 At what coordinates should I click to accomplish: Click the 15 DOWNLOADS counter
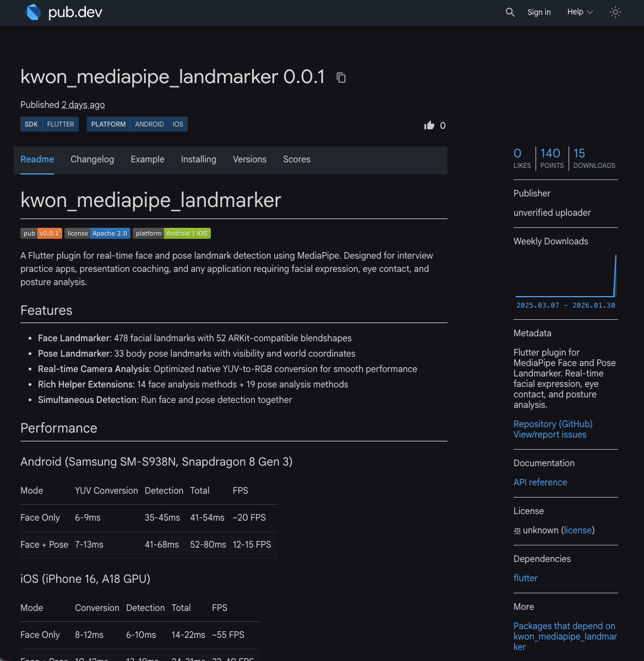pos(594,158)
